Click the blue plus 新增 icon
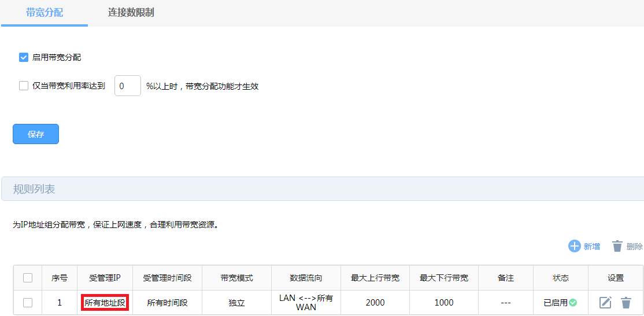644x316 pixels. pyautogui.click(x=574, y=246)
